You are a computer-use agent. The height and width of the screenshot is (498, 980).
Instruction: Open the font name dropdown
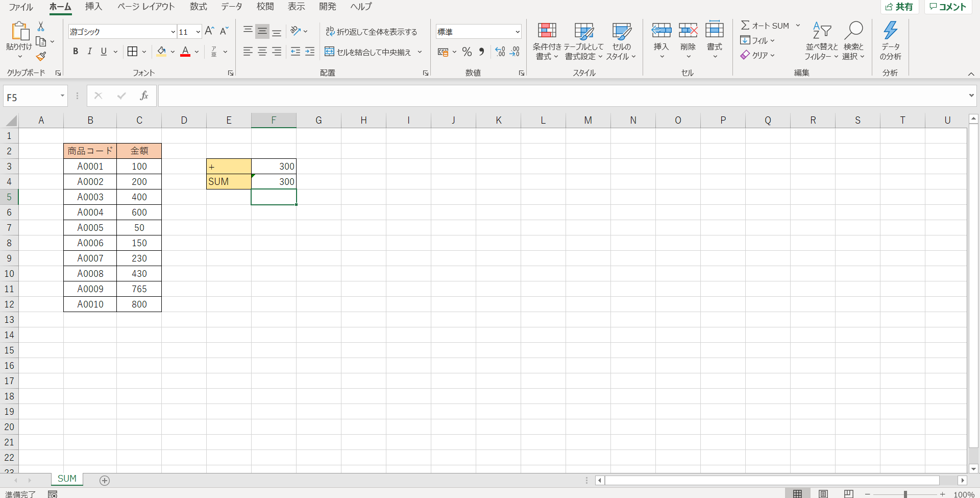pyautogui.click(x=173, y=32)
